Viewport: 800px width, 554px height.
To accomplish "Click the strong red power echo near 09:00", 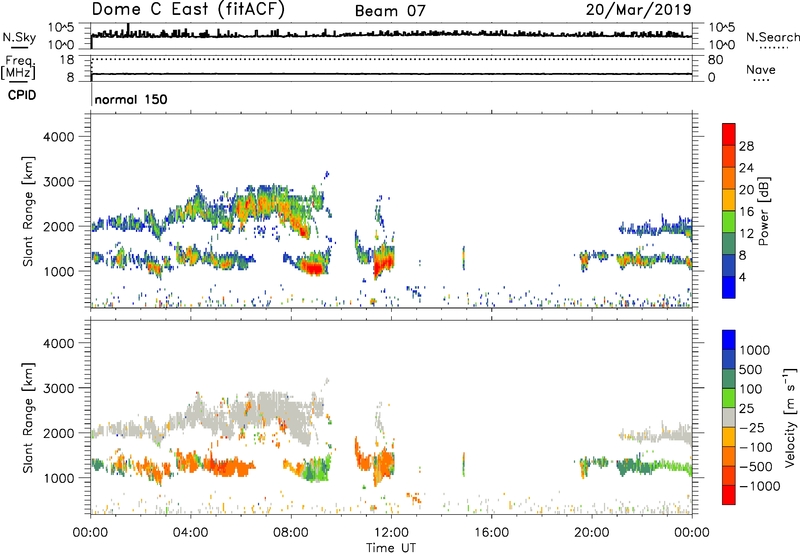I will click(312, 267).
